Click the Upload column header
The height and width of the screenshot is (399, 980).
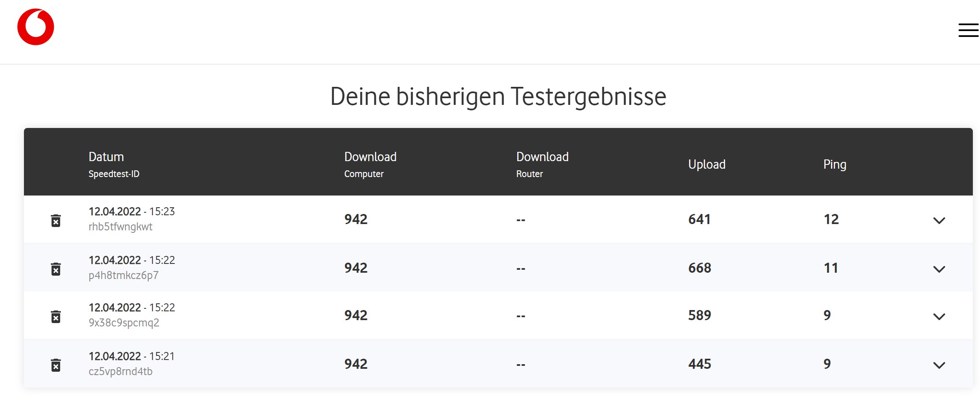pos(707,164)
